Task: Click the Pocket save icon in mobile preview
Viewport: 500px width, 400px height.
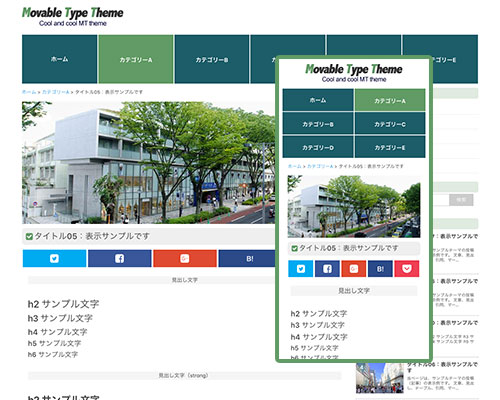Action: [x=407, y=269]
